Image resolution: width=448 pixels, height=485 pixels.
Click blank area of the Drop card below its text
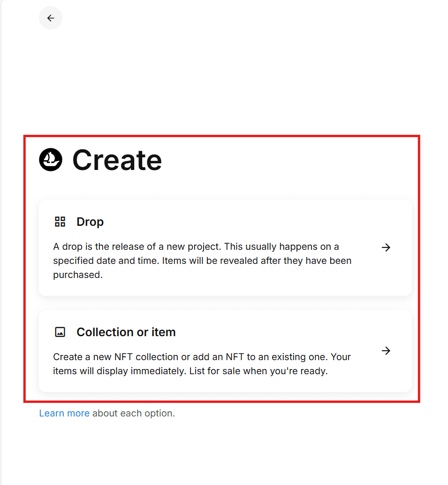coord(226,288)
